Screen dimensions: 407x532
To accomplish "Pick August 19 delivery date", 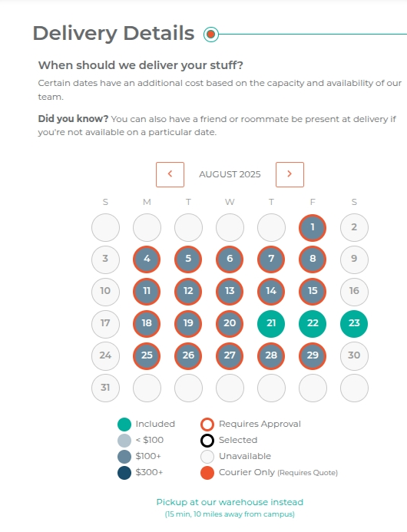I will pos(188,324).
